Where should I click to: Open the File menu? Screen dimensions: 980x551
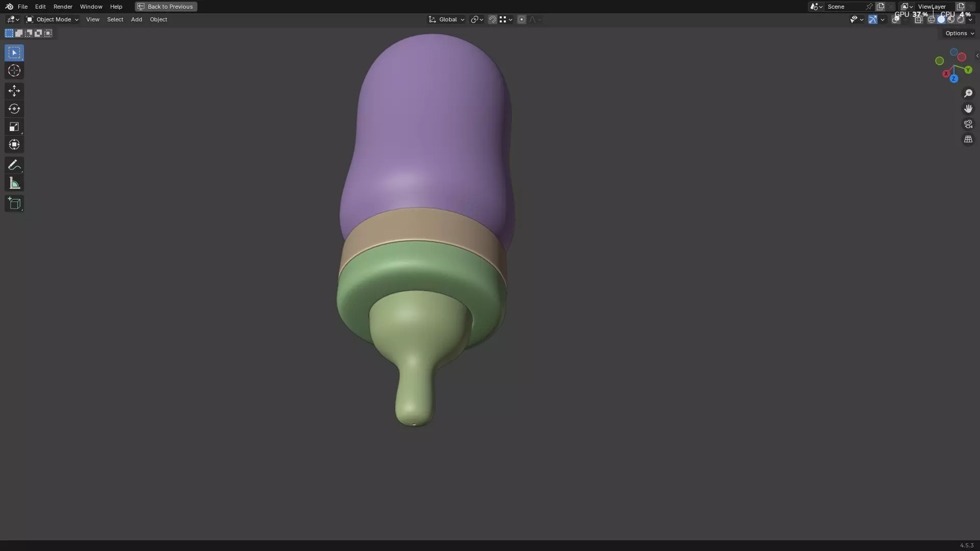pos(22,7)
